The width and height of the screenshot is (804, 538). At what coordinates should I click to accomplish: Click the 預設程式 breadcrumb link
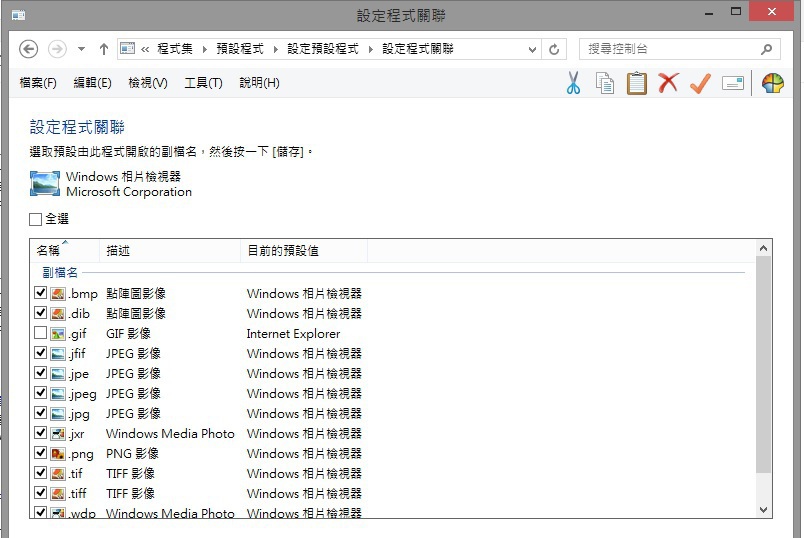240,49
